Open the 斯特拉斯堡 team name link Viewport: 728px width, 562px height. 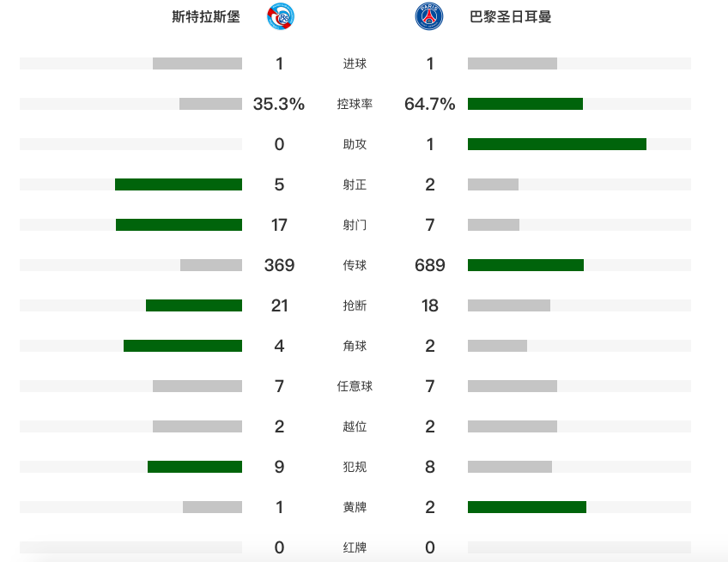pyautogui.click(x=206, y=16)
